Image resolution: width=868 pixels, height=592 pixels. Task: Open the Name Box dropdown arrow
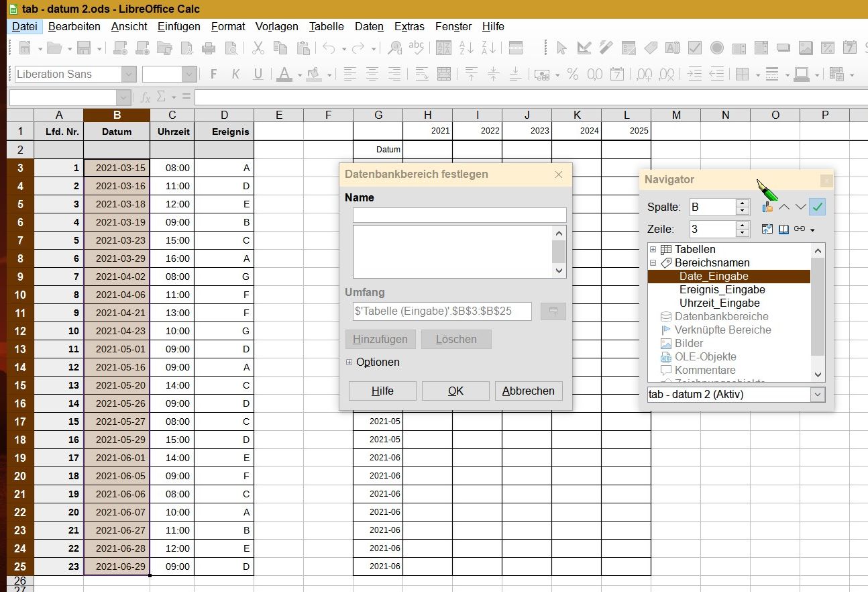pyautogui.click(x=123, y=97)
